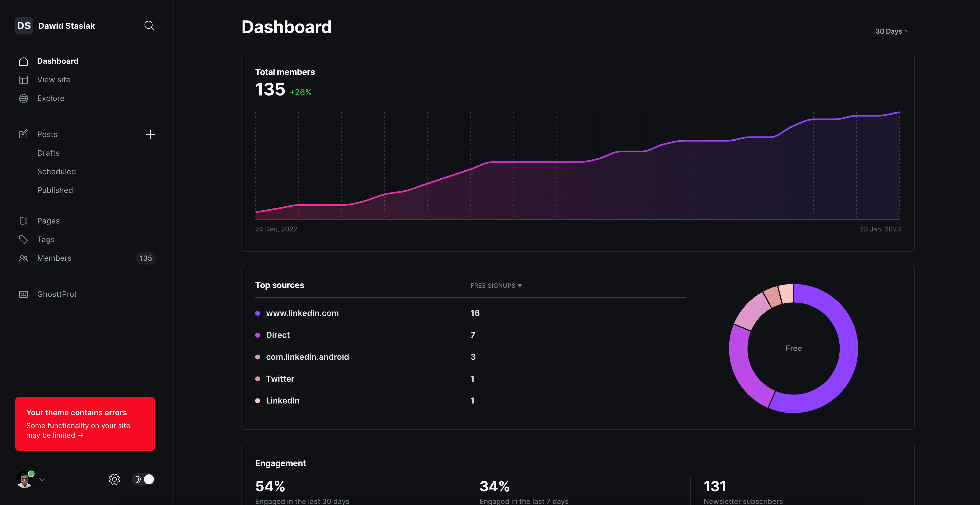Click the Tags label icon
The width and height of the screenshot is (980, 505).
24,240
